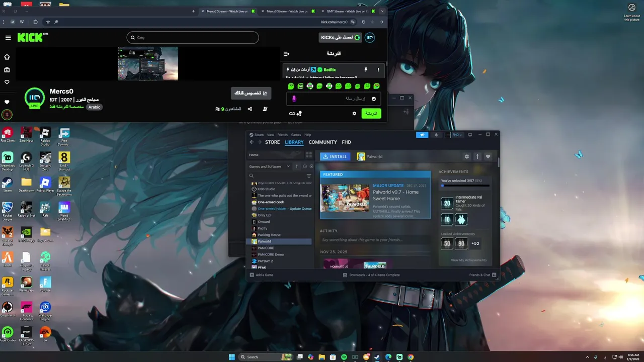Open Riot Client desktop icon
The image size is (644, 362).
7,135
